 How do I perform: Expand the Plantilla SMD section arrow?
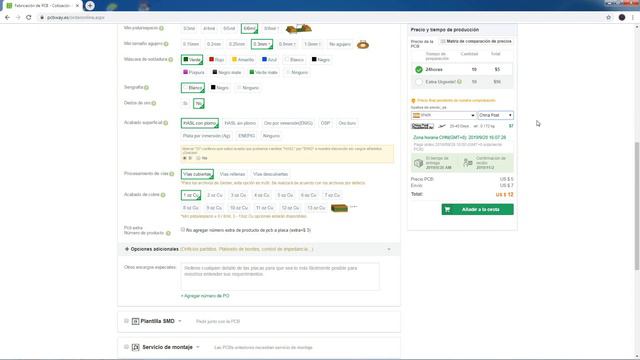(180, 321)
